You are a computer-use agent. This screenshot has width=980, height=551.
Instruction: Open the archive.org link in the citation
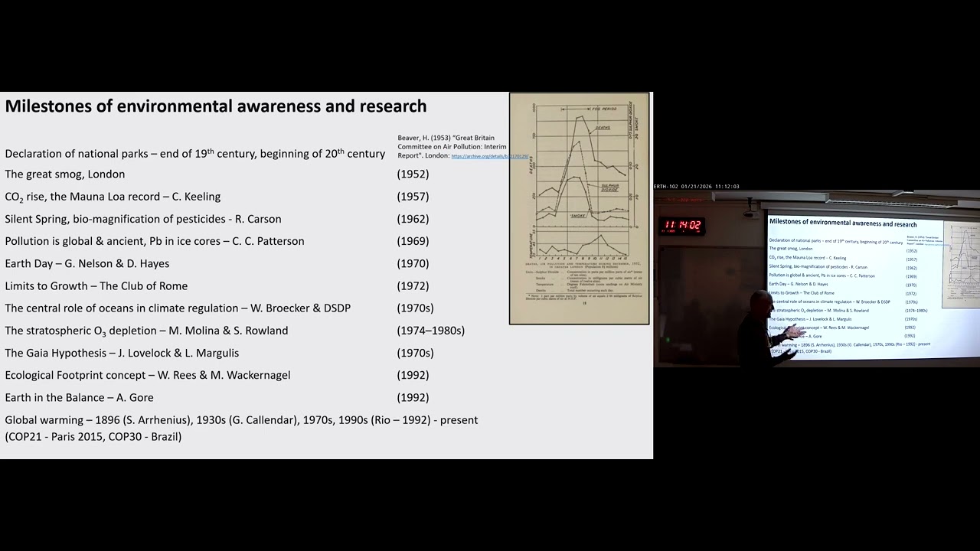point(489,156)
